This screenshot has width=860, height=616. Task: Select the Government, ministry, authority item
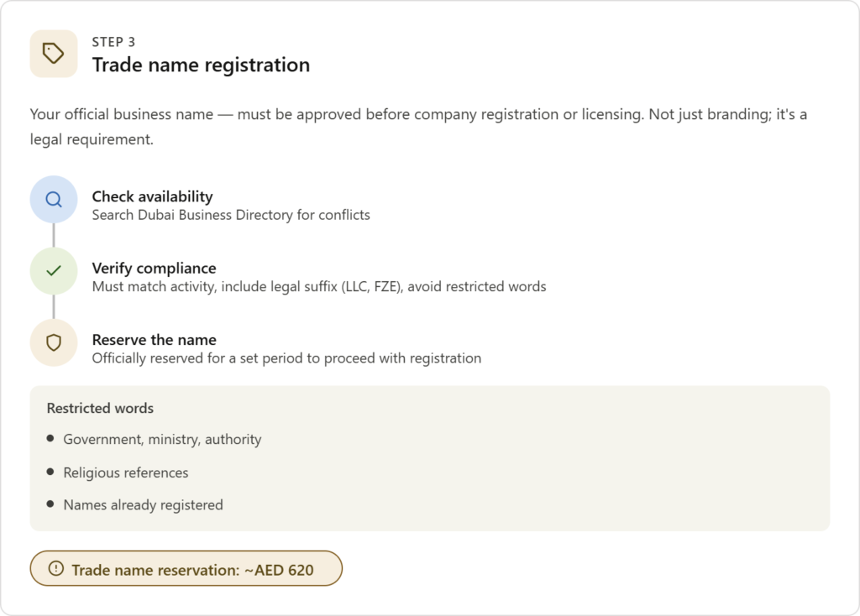click(x=162, y=439)
